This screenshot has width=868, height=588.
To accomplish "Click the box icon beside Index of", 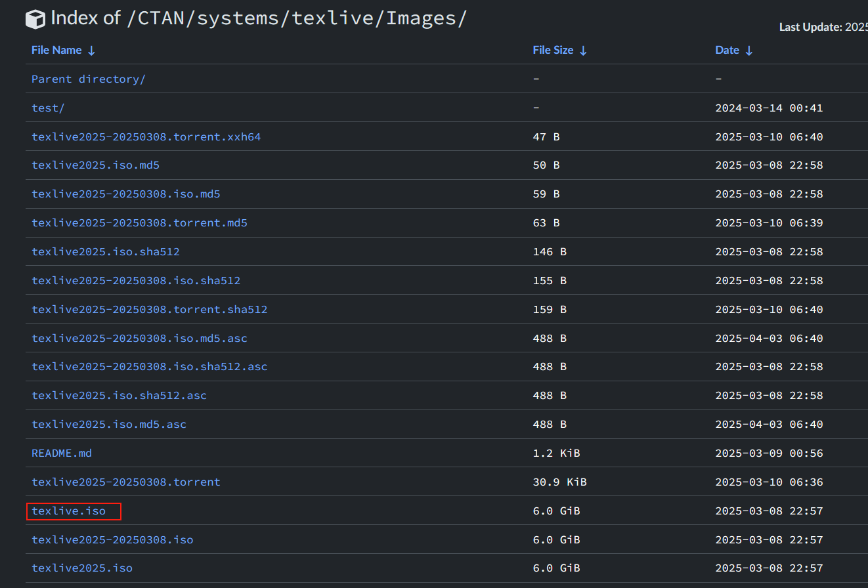I will click(x=35, y=19).
